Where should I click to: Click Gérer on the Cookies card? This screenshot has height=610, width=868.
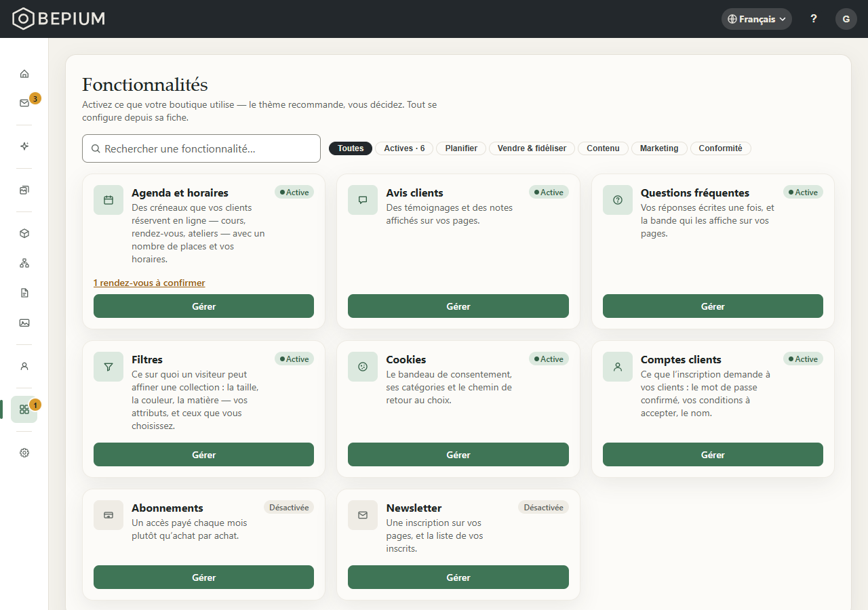tap(458, 455)
